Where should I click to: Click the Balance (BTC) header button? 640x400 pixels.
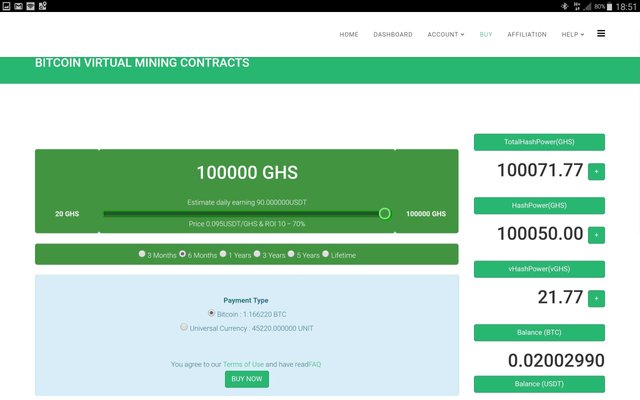point(539,333)
